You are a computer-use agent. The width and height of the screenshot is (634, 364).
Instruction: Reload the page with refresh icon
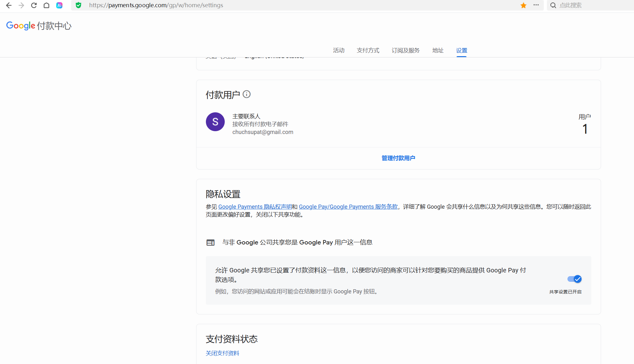(x=34, y=5)
